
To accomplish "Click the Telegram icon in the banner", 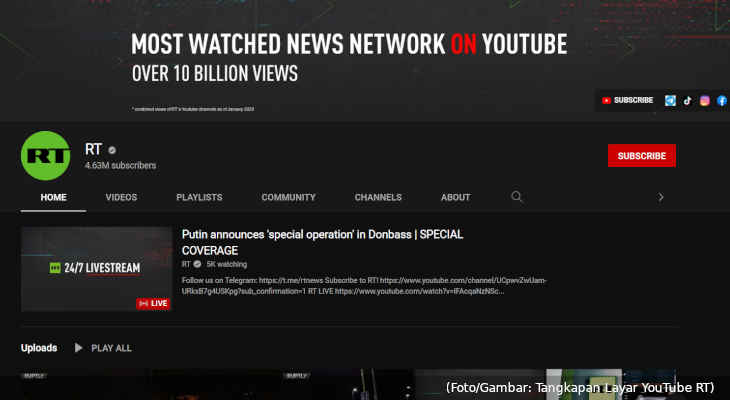I will [671, 100].
